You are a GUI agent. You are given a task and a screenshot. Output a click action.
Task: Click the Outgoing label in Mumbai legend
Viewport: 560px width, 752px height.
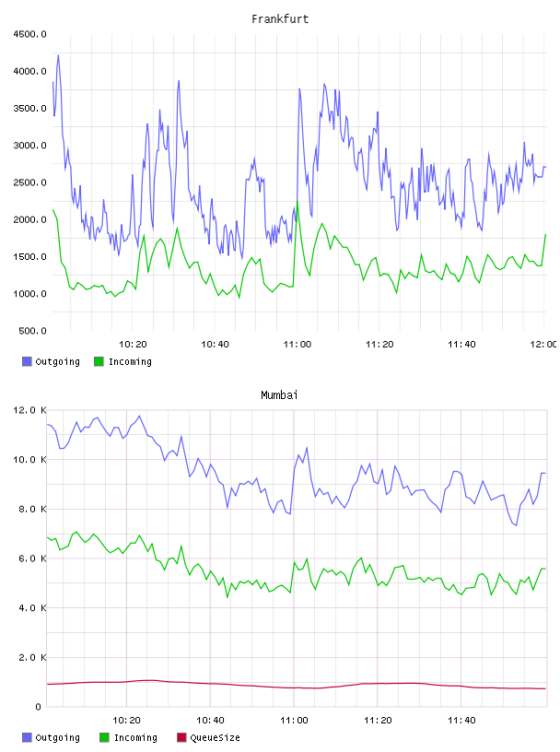coord(57,738)
